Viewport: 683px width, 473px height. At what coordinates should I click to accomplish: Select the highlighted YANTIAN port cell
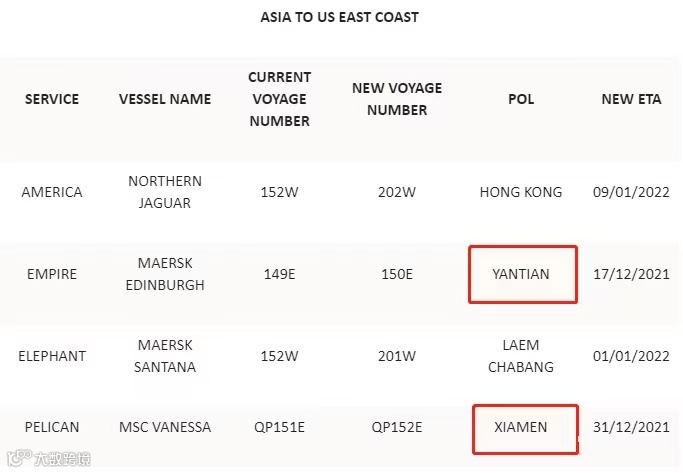click(522, 274)
